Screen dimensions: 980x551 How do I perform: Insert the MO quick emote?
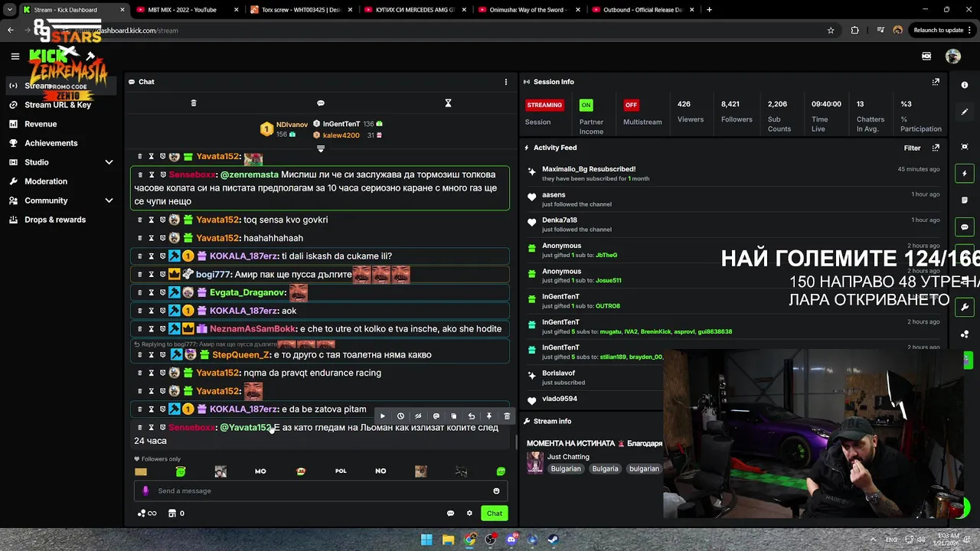coord(260,471)
